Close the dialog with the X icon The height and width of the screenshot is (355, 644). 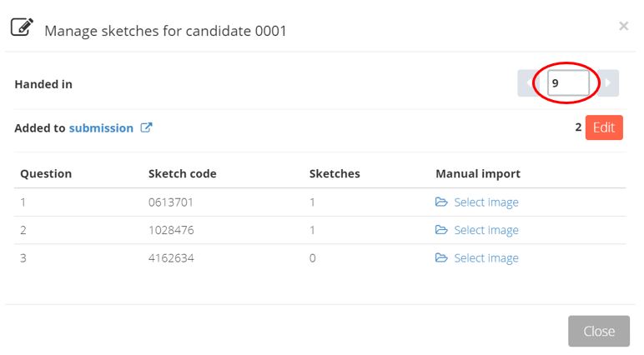coord(623,26)
